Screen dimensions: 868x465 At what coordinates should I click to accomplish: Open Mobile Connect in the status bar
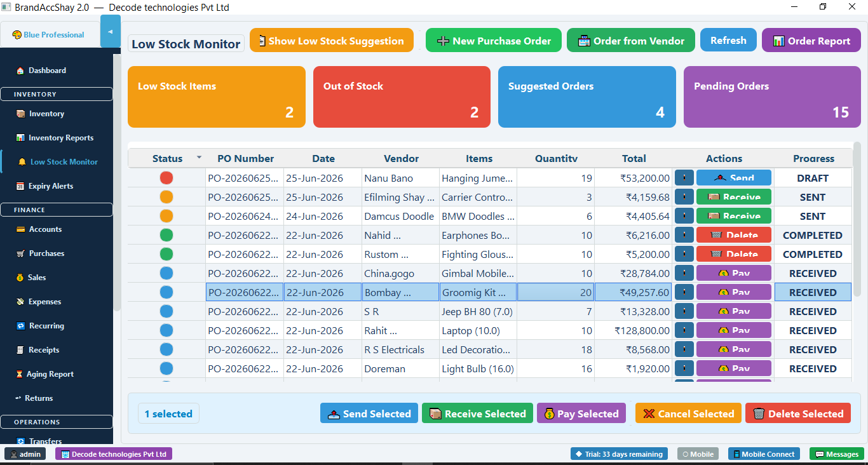(x=764, y=454)
